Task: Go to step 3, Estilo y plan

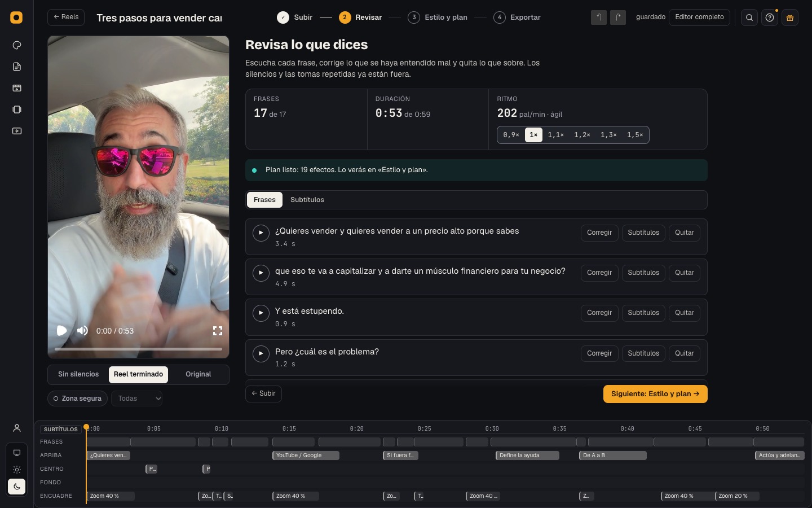Action: [438, 17]
